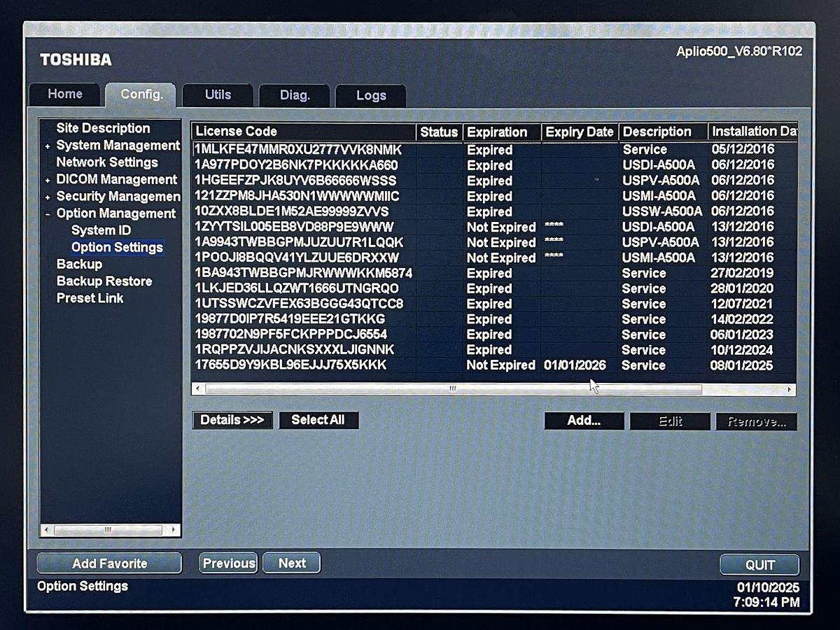Go to Next configuration page
Screen dimensions: 840x630
coord(292,563)
